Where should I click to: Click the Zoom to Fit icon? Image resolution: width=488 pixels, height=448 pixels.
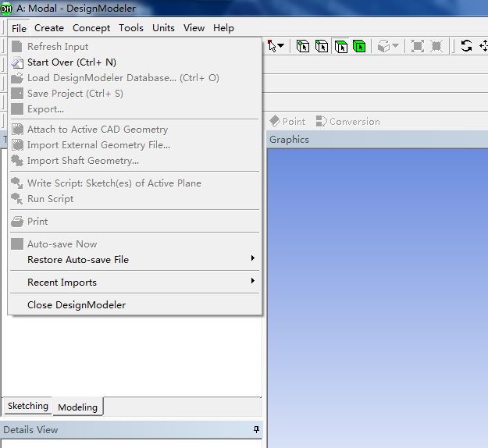[418, 46]
